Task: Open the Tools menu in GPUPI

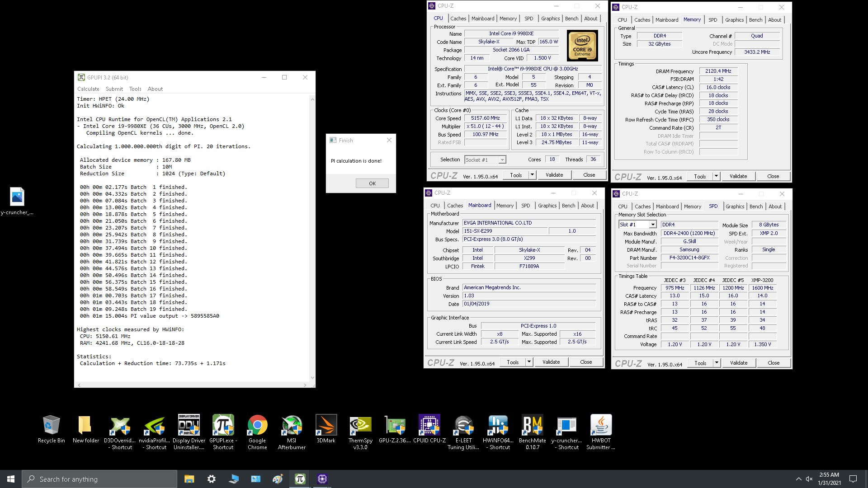Action: pyautogui.click(x=135, y=89)
